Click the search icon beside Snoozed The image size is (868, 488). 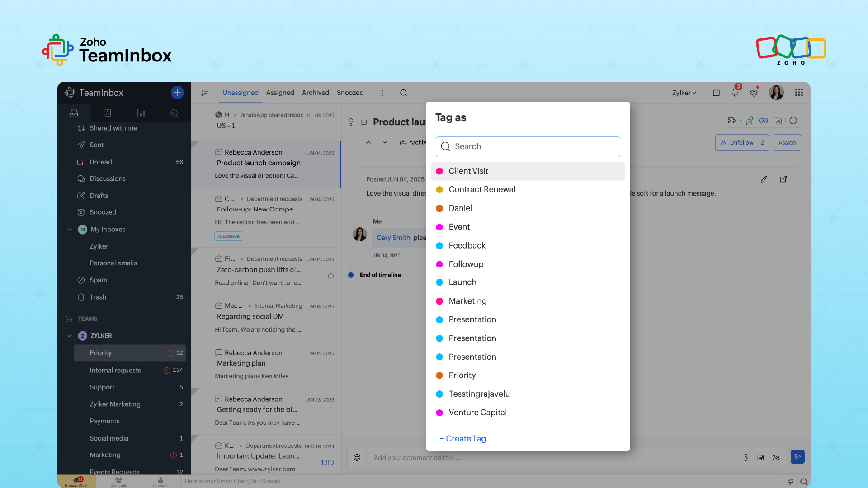[x=403, y=93]
